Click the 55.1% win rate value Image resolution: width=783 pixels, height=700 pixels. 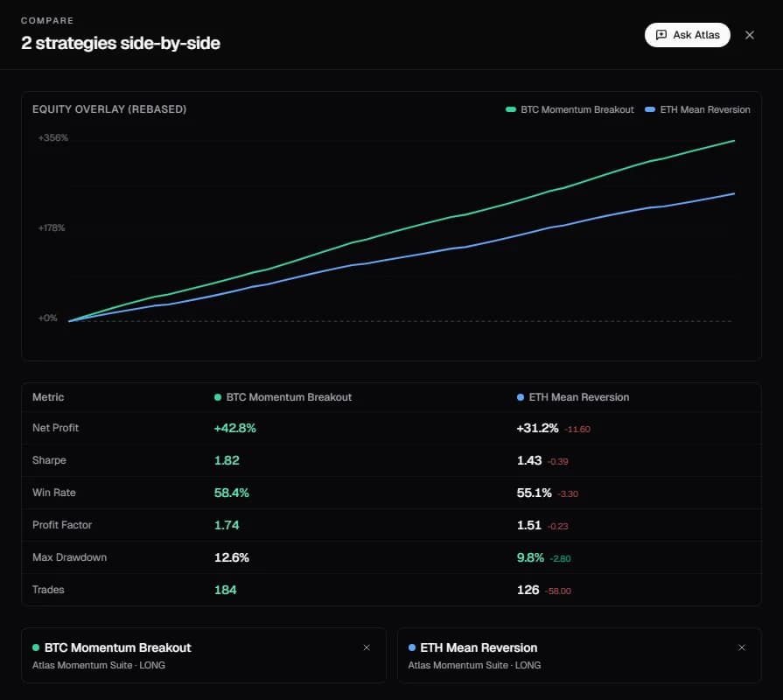tap(534, 493)
